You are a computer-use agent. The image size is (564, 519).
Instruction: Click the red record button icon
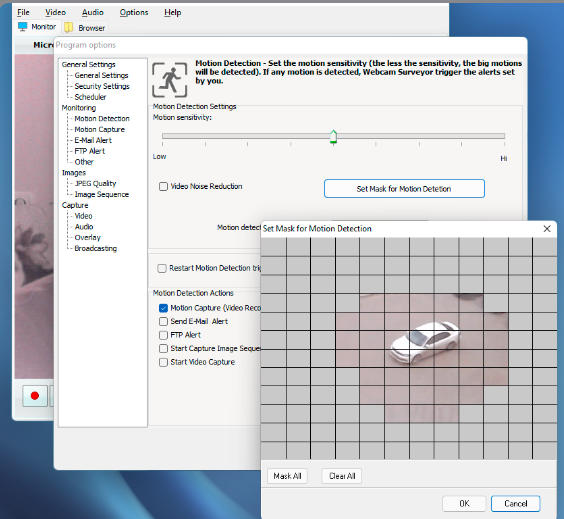(x=35, y=396)
